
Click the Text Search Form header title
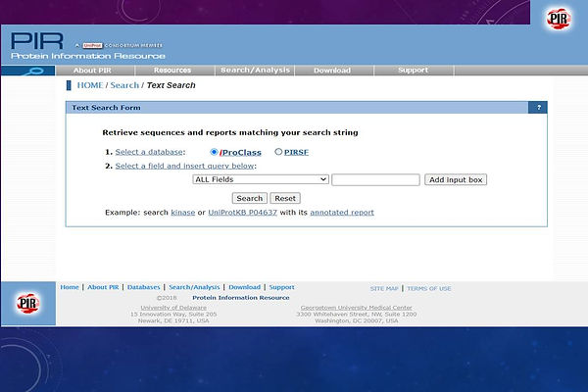coord(106,108)
